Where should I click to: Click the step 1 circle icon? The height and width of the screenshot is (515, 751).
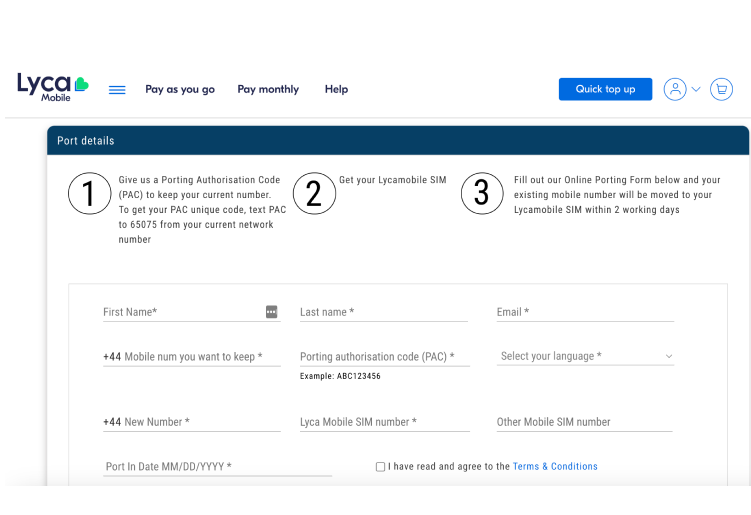pos(89,193)
